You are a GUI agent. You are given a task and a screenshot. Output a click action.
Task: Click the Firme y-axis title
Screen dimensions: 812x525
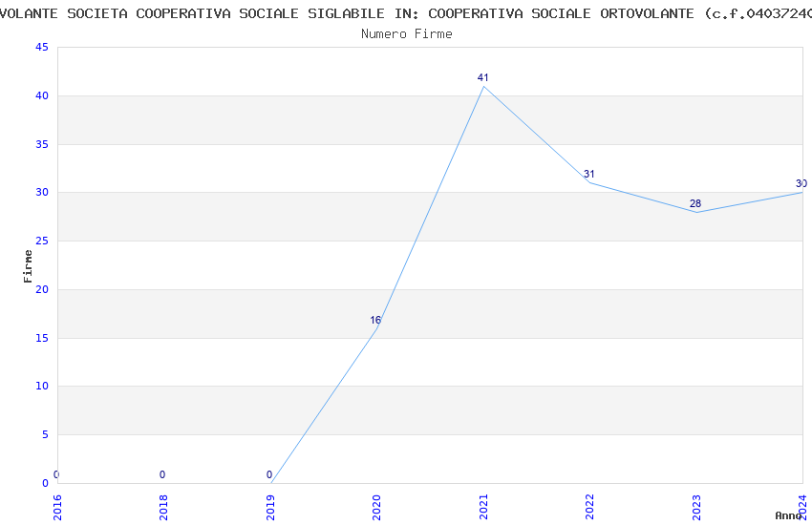29,265
